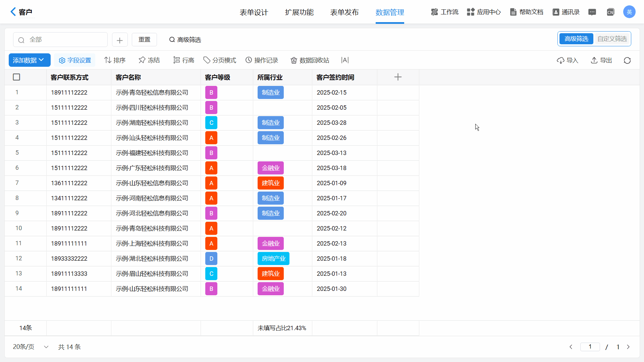
Task: Click phone 13611112222 cell
Action: point(78,183)
